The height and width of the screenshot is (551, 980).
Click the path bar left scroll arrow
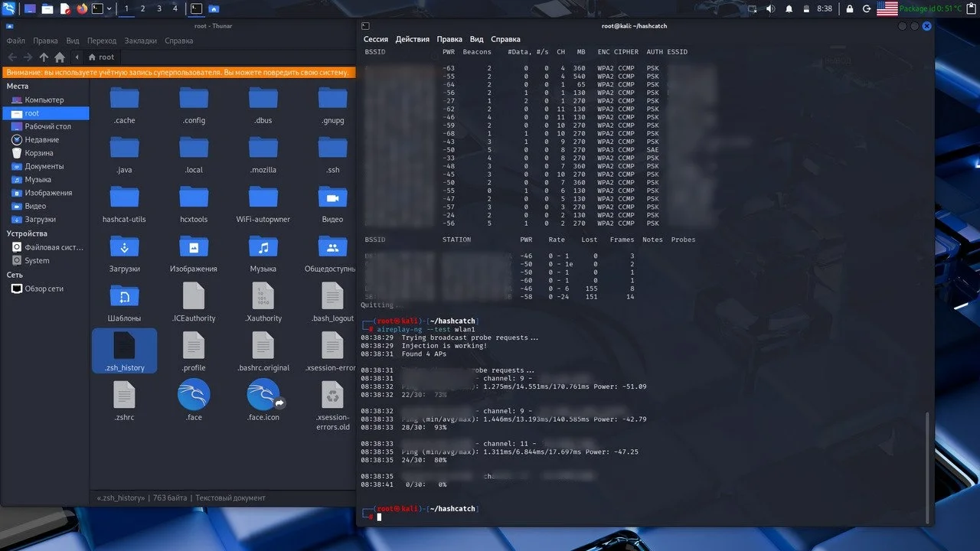[x=77, y=57]
